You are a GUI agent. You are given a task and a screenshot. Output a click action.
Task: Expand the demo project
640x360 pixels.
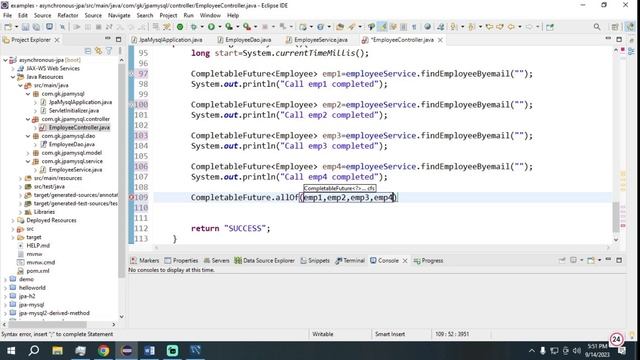[6, 280]
